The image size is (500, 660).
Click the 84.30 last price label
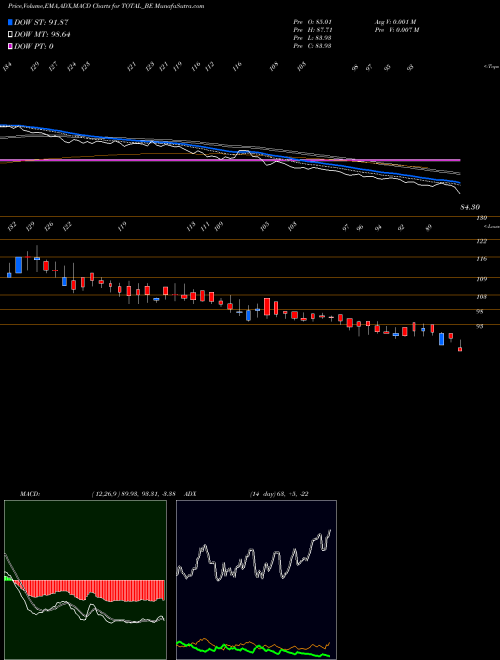point(470,208)
